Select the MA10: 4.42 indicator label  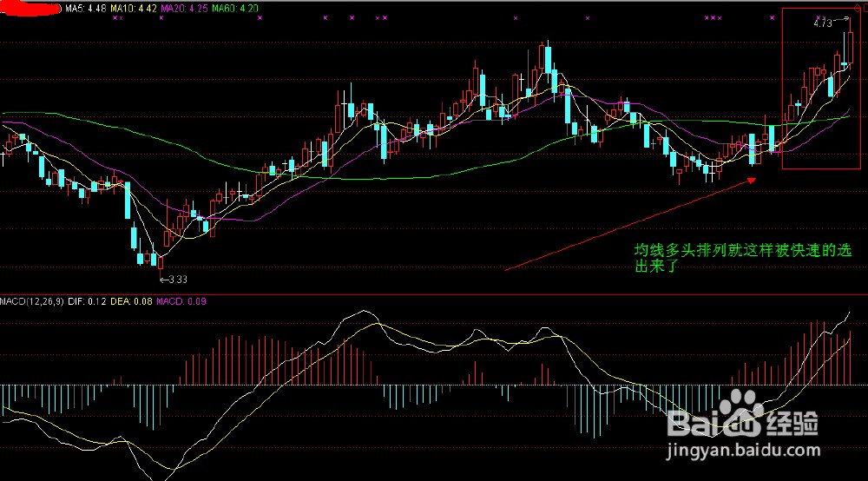tap(134, 9)
